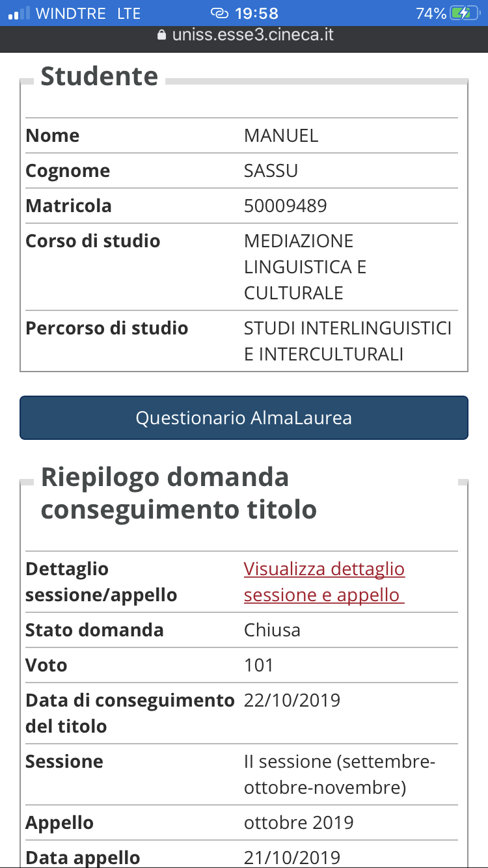This screenshot has height=868, width=488.
Task: Tap the Voto value 101
Action: (x=258, y=665)
